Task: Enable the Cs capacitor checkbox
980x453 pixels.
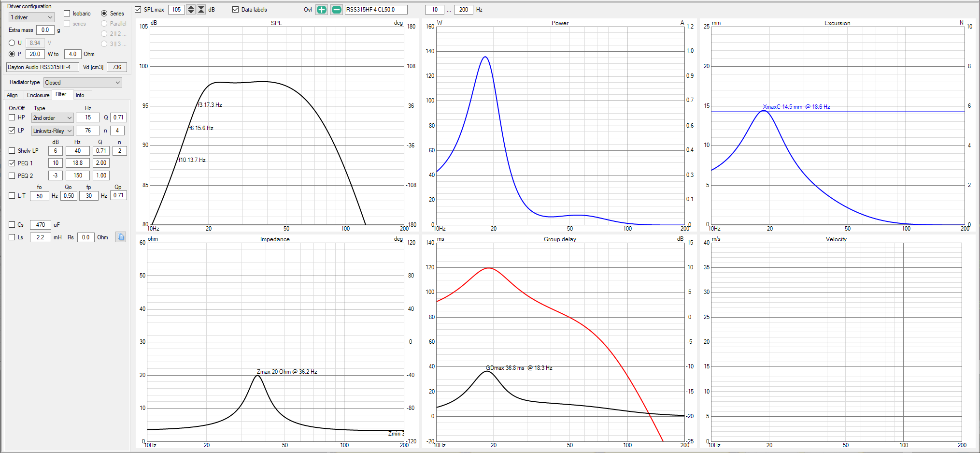Action: point(12,225)
